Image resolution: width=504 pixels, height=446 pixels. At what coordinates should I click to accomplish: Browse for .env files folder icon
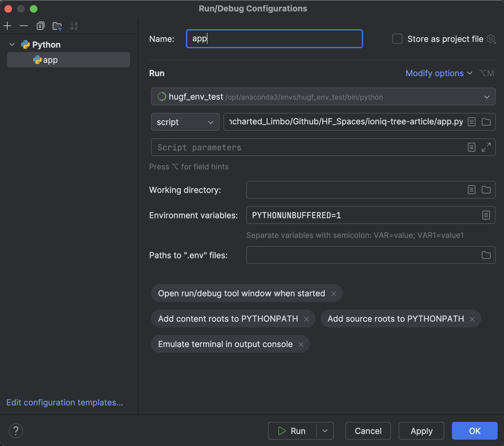[486, 255]
